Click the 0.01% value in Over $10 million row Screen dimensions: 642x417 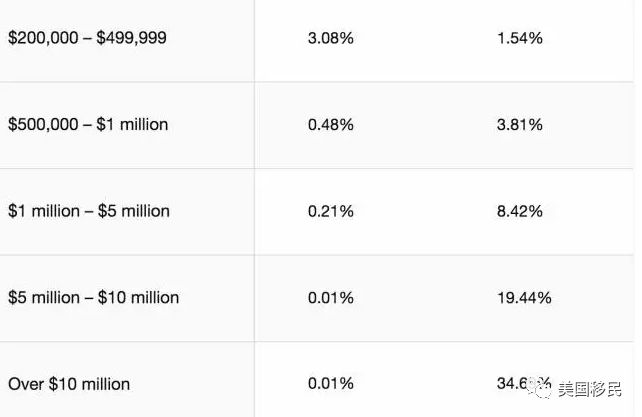(x=331, y=384)
